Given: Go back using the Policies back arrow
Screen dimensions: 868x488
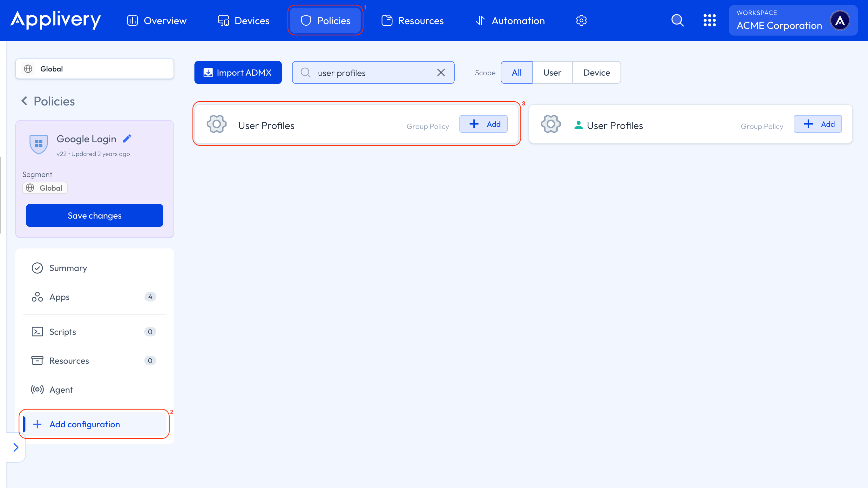Looking at the screenshot, I should point(24,101).
